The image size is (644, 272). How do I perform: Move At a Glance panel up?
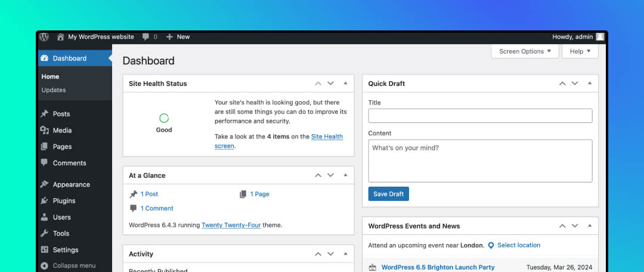click(x=318, y=175)
